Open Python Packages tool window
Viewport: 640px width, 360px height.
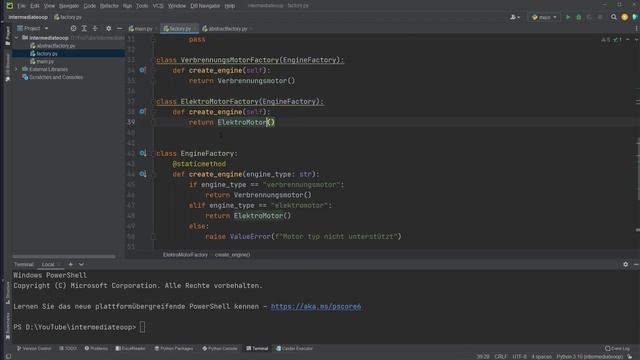[x=174, y=349]
